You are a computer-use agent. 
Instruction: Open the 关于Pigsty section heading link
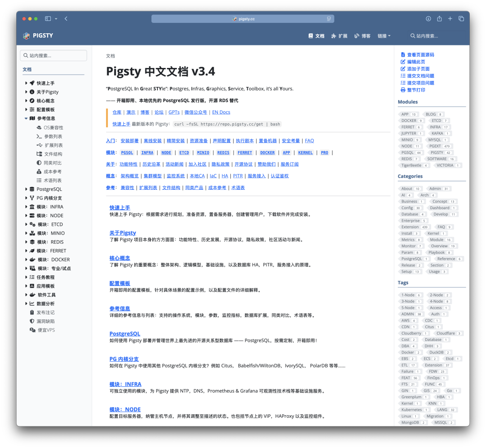pos(123,233)
